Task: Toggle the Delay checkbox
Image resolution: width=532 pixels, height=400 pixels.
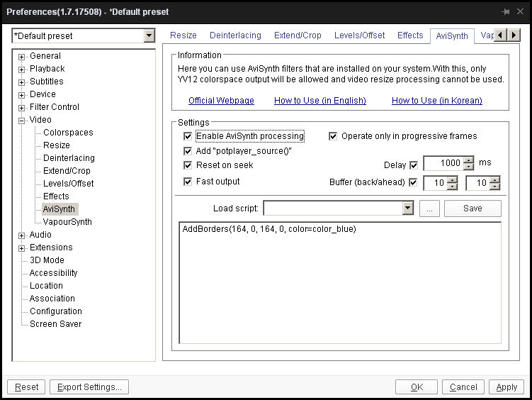Action: point(414,165)
